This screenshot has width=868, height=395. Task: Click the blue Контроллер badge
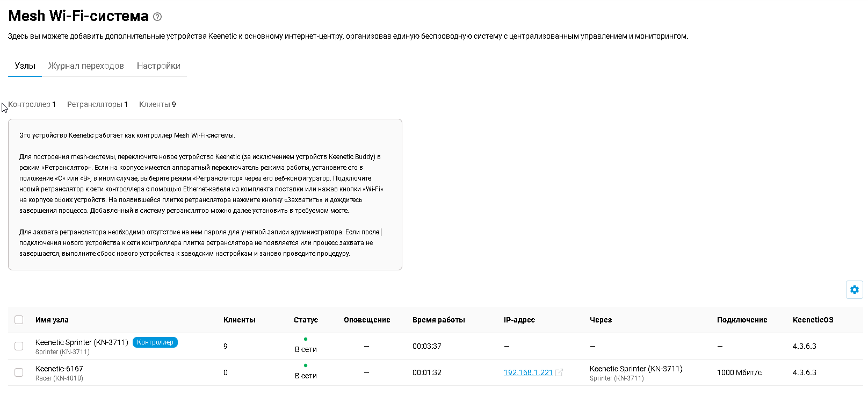(x=155, y=342)
